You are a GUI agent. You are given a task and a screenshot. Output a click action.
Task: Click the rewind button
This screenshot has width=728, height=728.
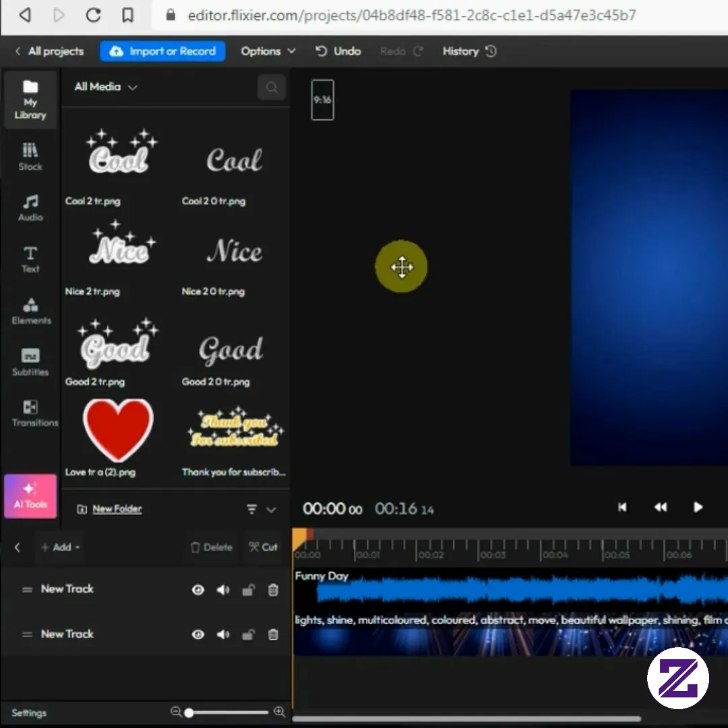660,507
